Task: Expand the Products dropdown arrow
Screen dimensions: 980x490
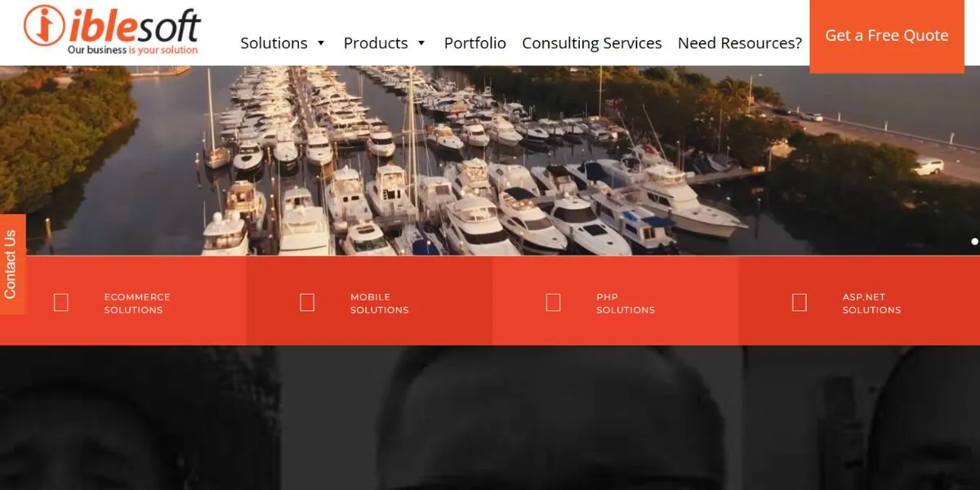Action: click(x=421, y=43)
